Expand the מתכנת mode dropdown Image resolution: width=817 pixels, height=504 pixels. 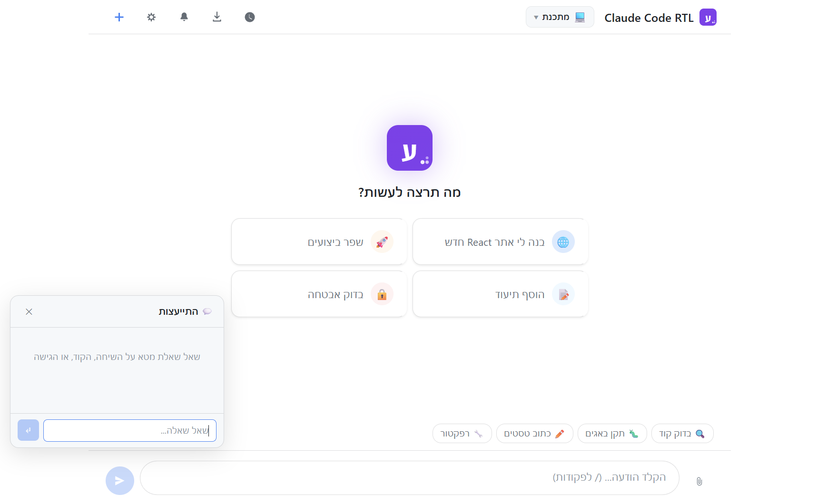click(560, 17)
